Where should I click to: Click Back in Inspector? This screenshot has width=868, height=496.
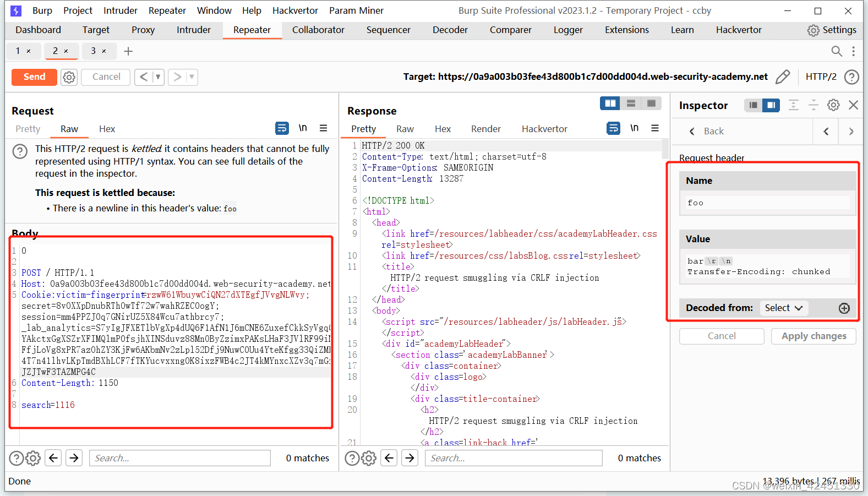click(707, 131)
